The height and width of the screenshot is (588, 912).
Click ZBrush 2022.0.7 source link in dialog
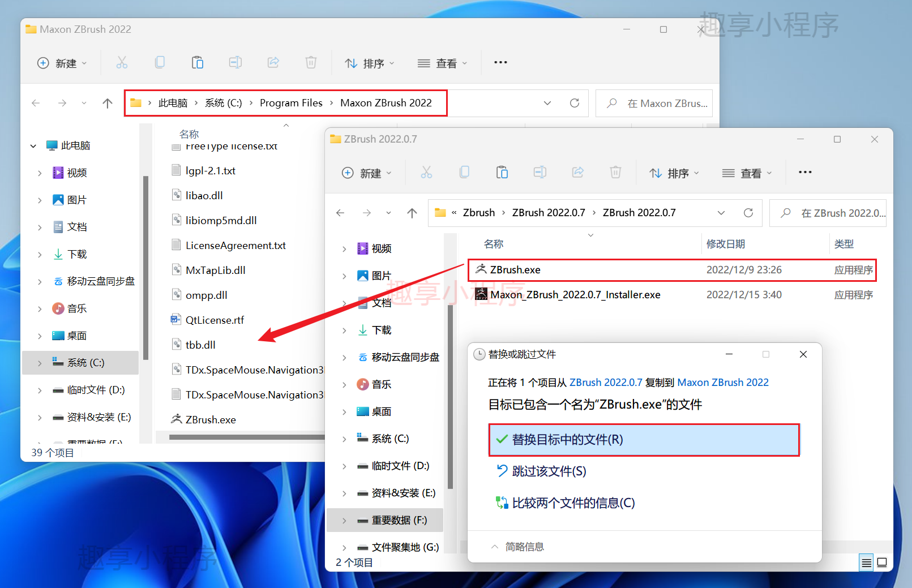[606, 383]
